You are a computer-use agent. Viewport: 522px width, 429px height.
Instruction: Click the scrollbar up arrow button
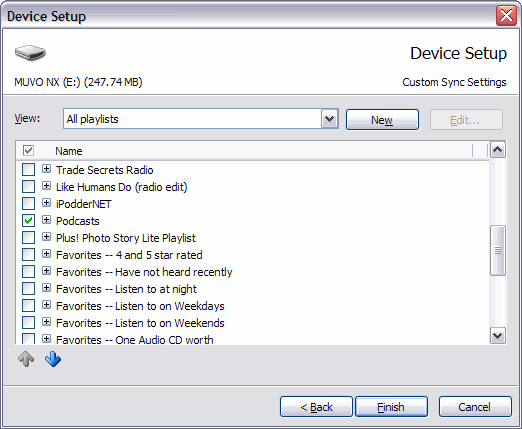pyautogui.click(x=498, y=150)
